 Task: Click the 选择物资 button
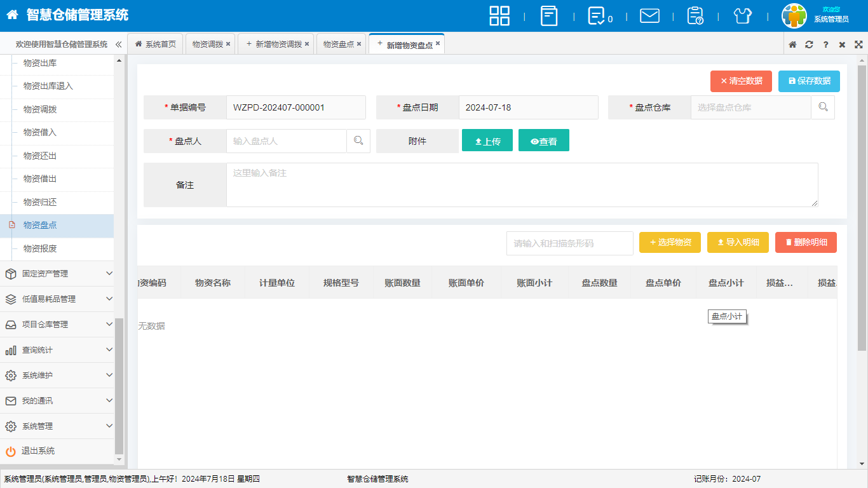670,243
